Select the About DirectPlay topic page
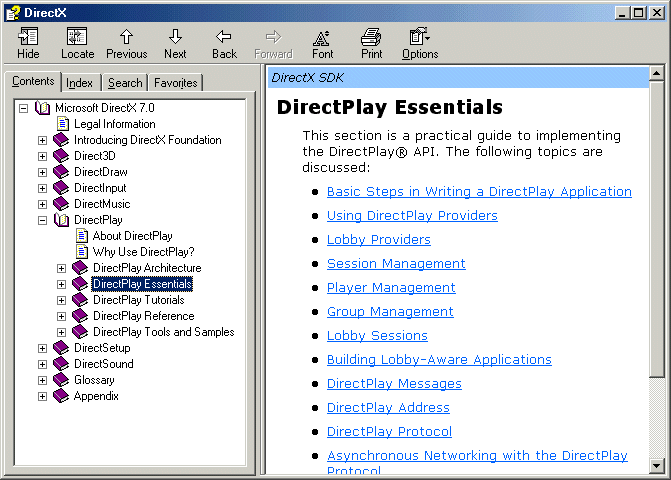The height and width of the screenshot is (480, 671). 132,236
